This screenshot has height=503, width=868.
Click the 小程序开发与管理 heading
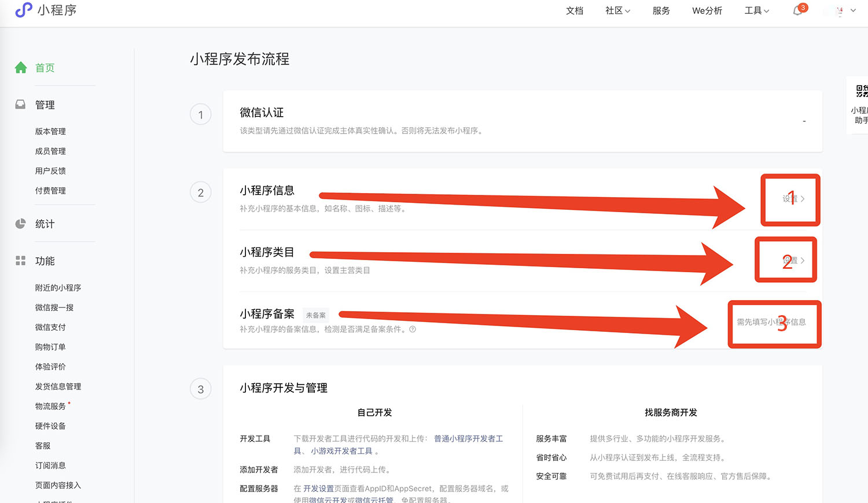[x=284, y=388]
